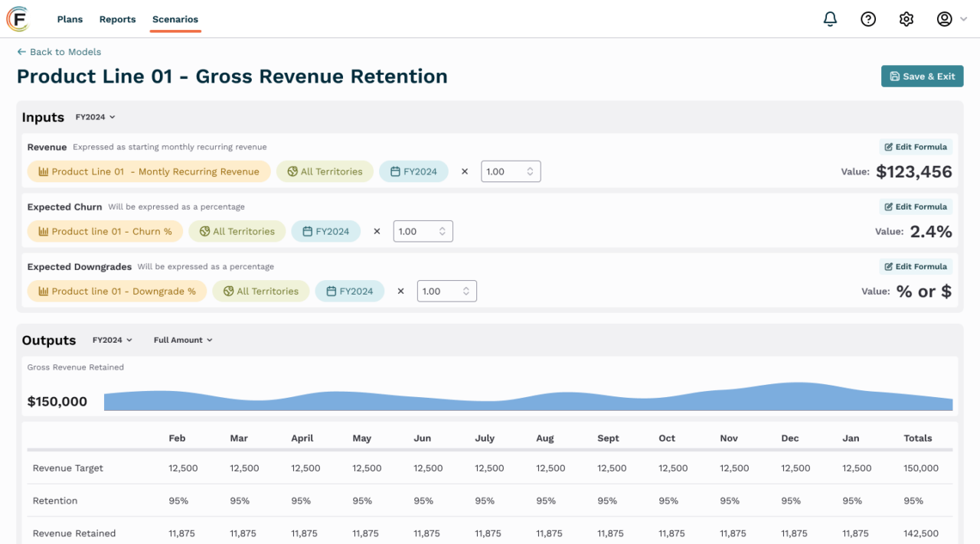Switch to the Plans tab
Image resolution: width=980 pixels, height=544 pixels.
(x=70, y=19)
